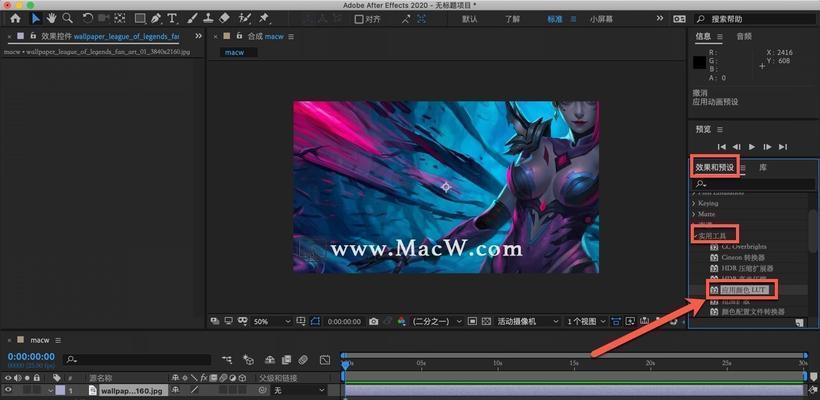Image resolution: width=820 pixels, height=400 pixels.
Task: Select the Rectangle shape tool
Action: tap(140, 18)
